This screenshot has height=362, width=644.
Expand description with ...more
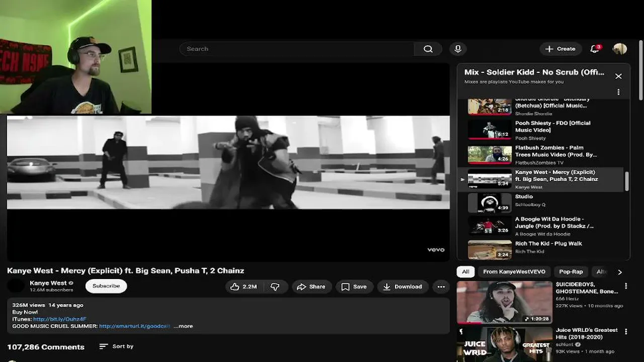pos(183,326)
